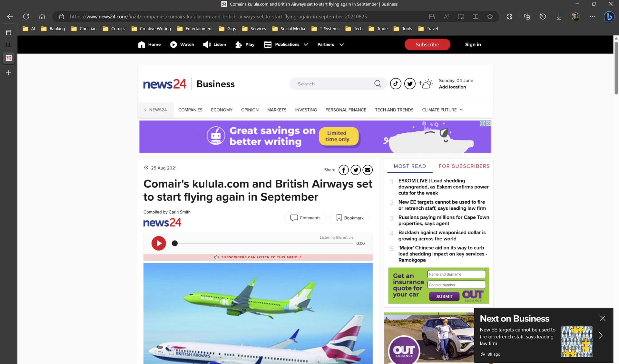Switch to For Subscribers tab

click(x=464, y=166)
